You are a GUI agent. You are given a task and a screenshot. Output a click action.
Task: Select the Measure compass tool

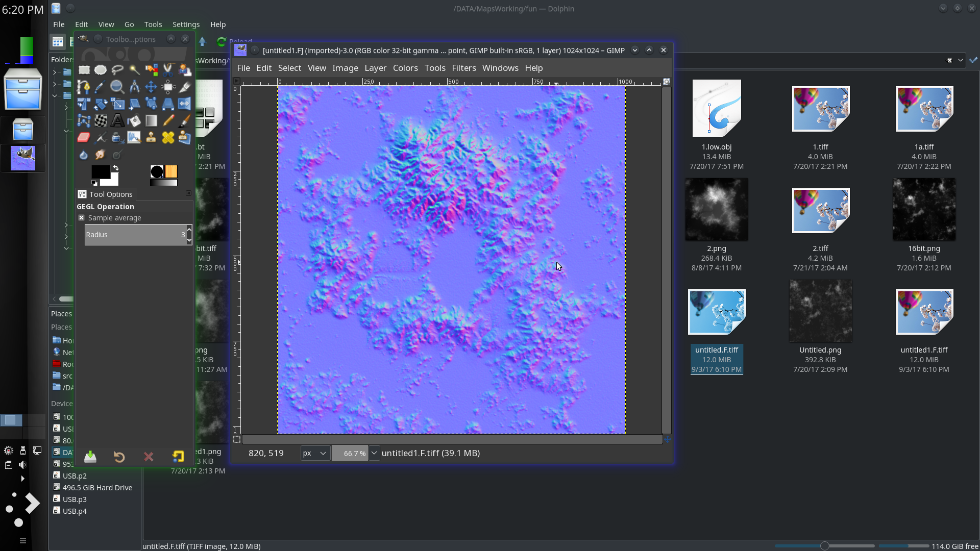pyautogui.click(x=134, y=87)
